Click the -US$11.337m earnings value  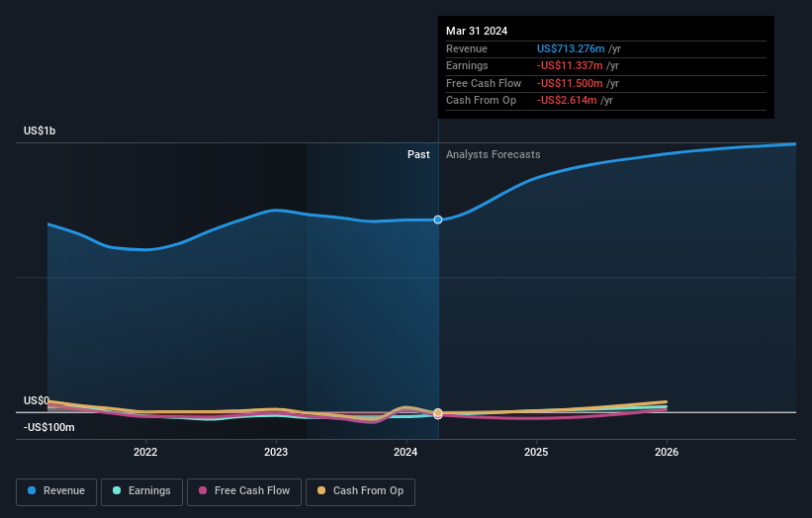[x=570, y=65]
